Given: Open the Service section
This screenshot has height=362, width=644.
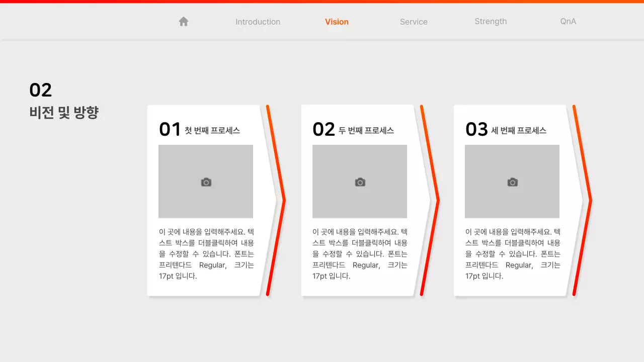Looking at the screenshot, I should tap(414, 22).
